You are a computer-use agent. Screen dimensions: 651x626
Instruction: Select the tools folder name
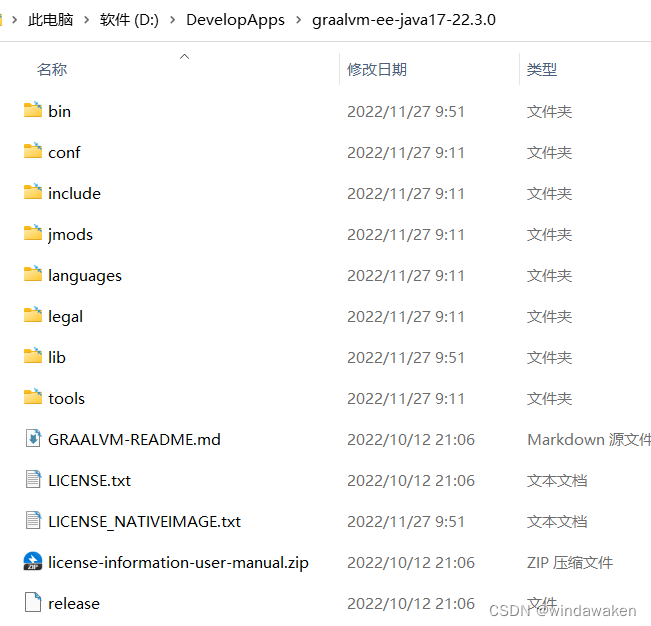point(66,399)
